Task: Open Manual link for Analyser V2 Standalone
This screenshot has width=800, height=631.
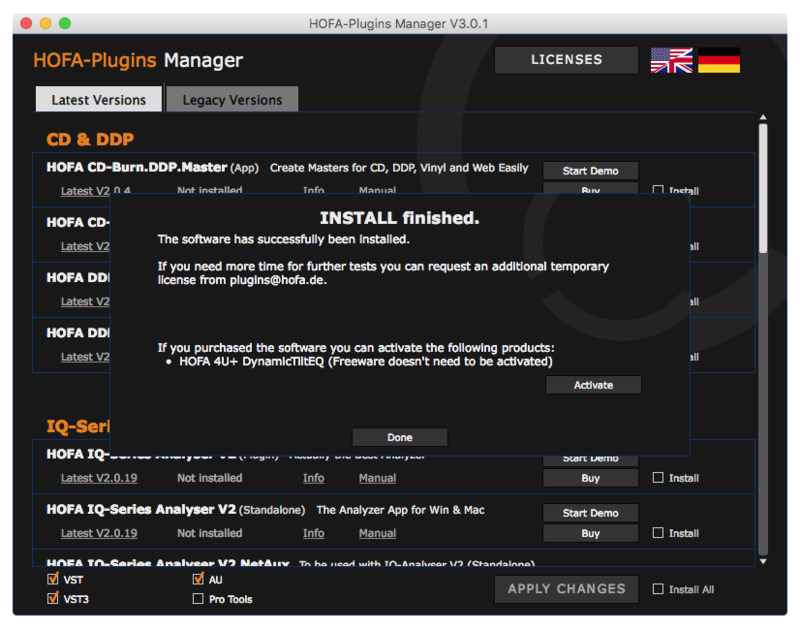Action: point(377,533)
